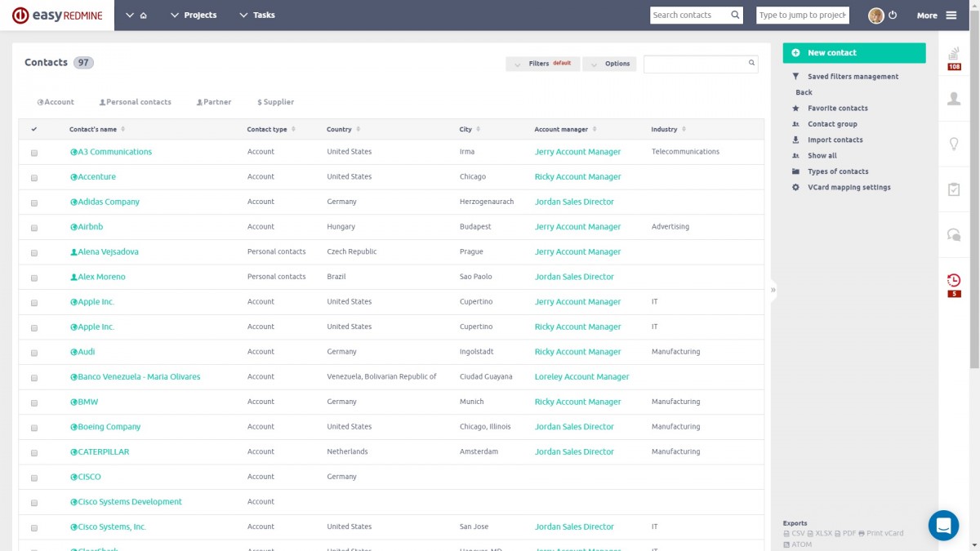The width and height of the screenshot is (980, 551).
Task: Switch to the Personal contacts tab
Action: tap(135, 102)
